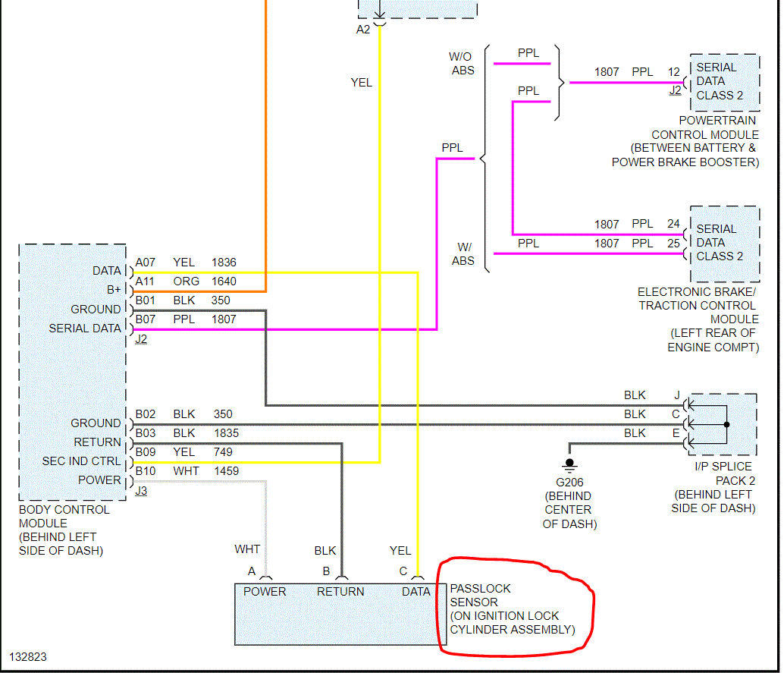Image resolution: width=784 pixels, height=673 pixels.
Task: Click circuit number 749
Action: coord(223,452)
